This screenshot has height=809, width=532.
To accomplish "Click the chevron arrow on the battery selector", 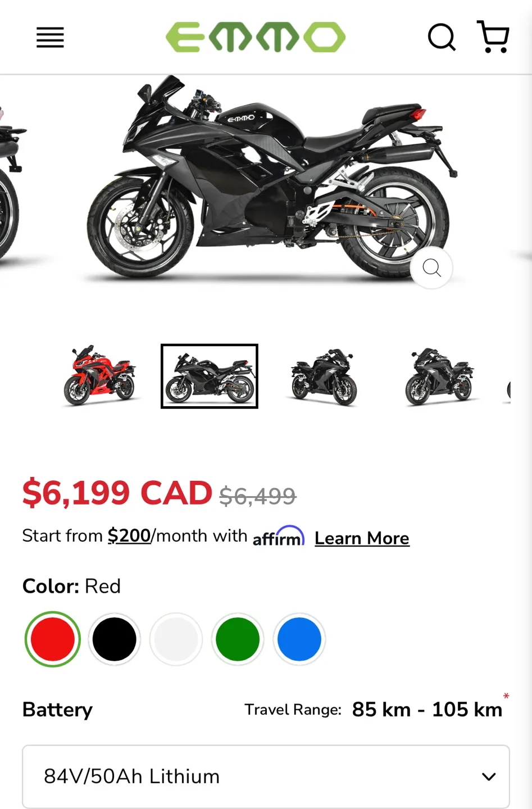I will [x=489, y=776].
